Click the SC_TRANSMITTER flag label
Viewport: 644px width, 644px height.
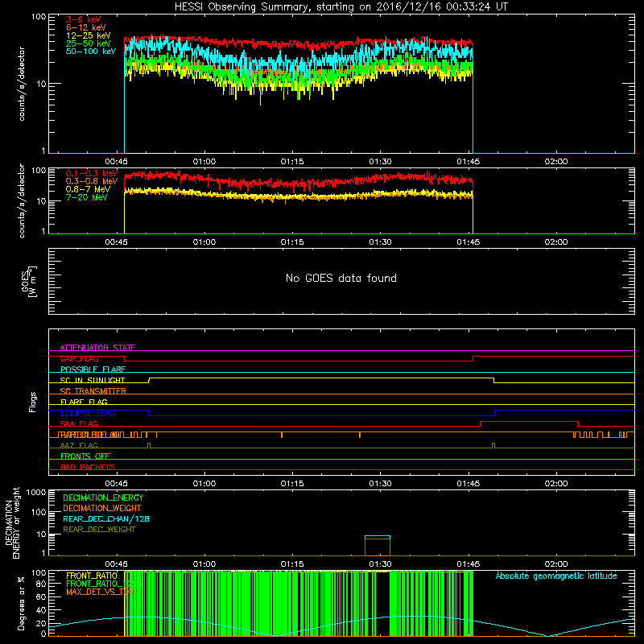point(93,391)
